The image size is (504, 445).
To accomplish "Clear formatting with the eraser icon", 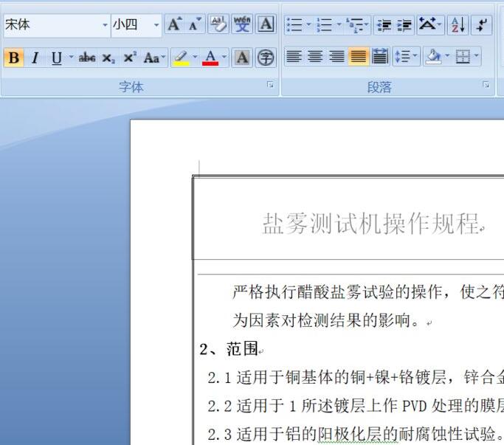I will click(218, 24).
